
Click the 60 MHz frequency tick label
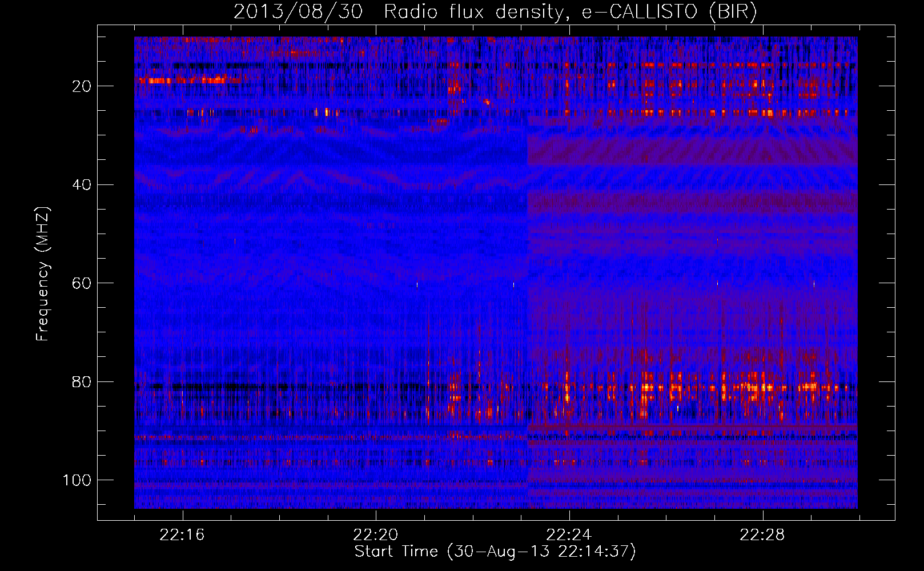pos(82,283)
